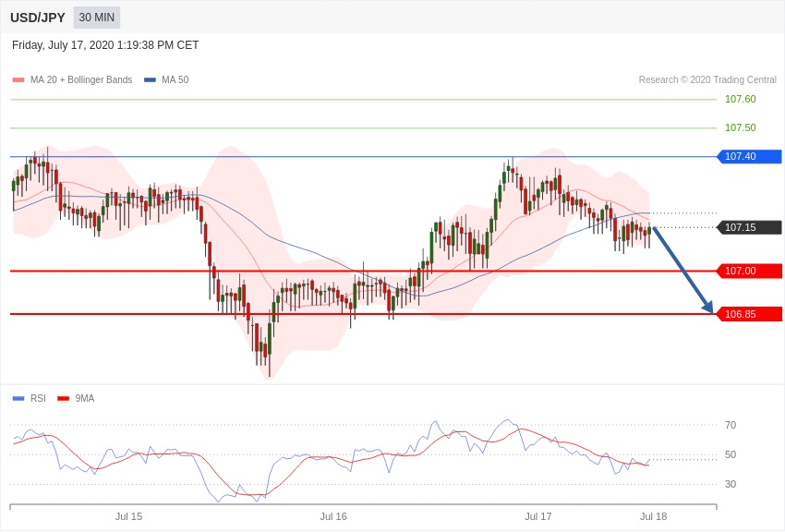Select the black 107.15 current price tag

pyautogui.click(x=749, y=227)
